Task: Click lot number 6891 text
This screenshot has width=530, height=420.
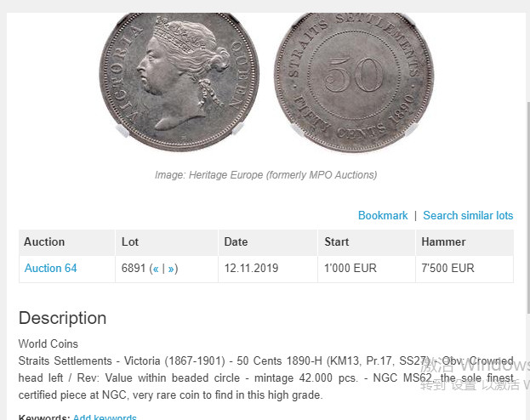Action: [134, 269]
